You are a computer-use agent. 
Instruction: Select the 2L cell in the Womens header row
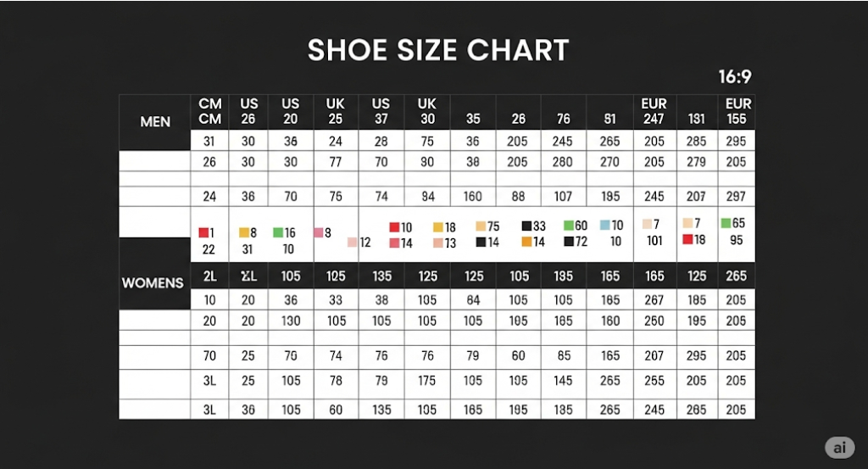tap(210, 276)
